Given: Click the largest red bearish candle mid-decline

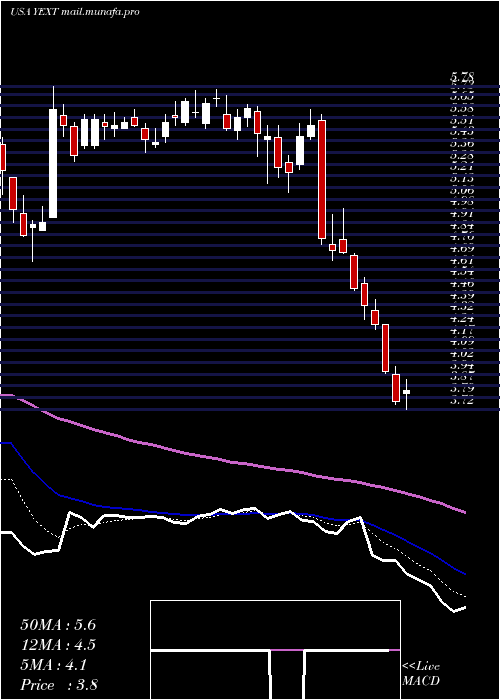Looking at the screenshot, I should pyautogui.click(x=322, y=179).
